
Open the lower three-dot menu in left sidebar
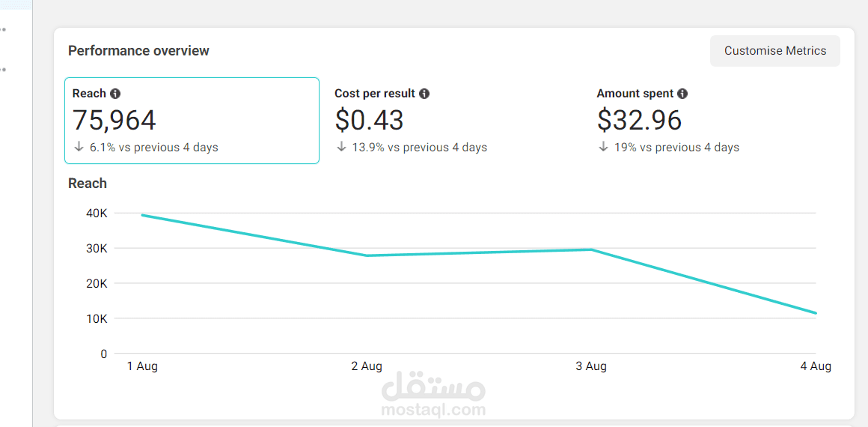3,70
